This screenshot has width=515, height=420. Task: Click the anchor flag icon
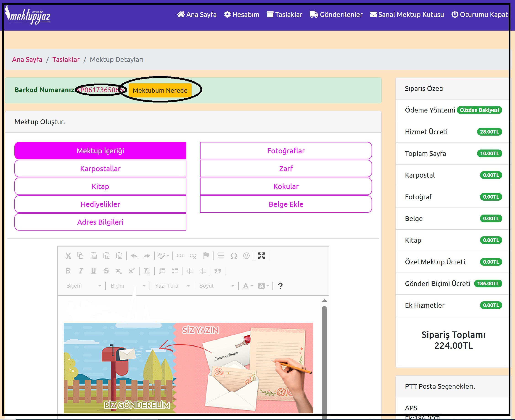pos(206,256)
